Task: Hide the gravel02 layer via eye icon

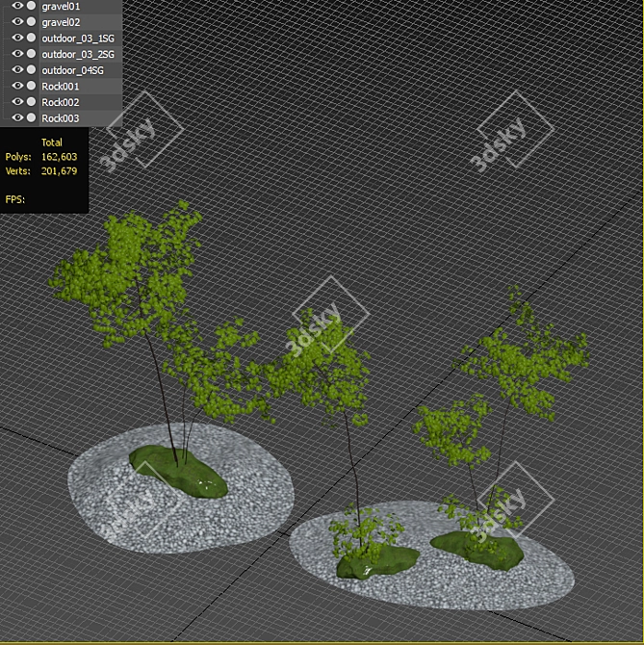Action: tap(17, 21)
